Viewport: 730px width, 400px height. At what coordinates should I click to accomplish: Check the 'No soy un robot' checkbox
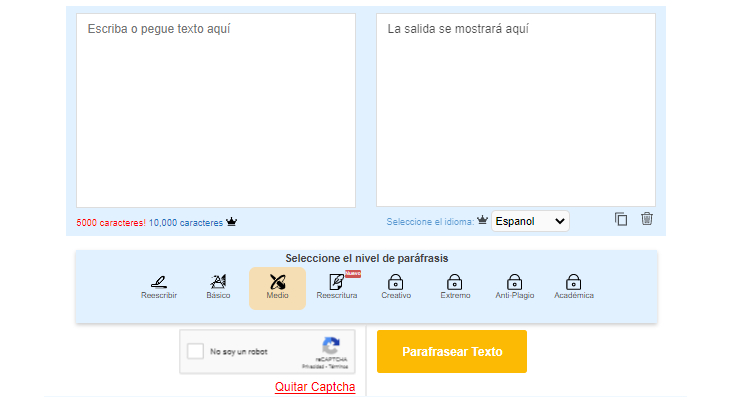(196, 352)
